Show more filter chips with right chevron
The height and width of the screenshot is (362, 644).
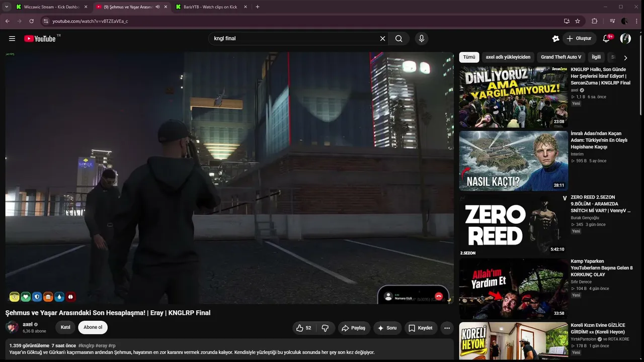tap(625, 58)
